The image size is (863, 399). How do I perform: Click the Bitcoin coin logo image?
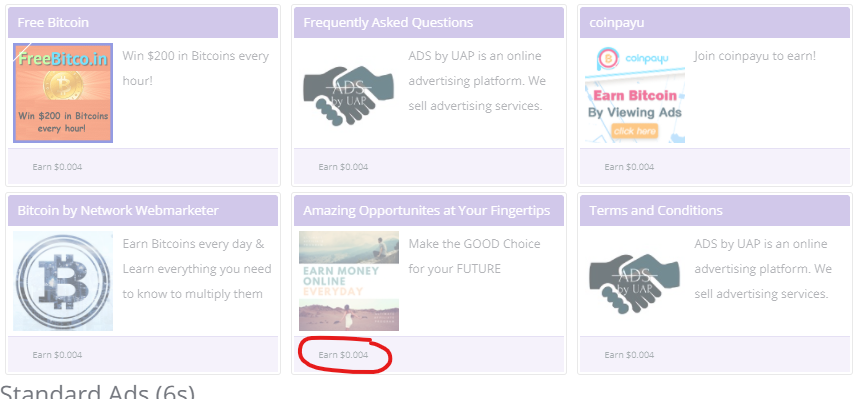tap(63, 281)
